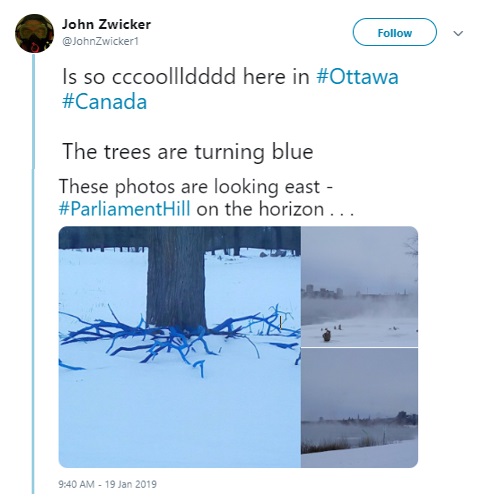
Task: Open the @JohnZwicker1 handle link
Action: 100,41
